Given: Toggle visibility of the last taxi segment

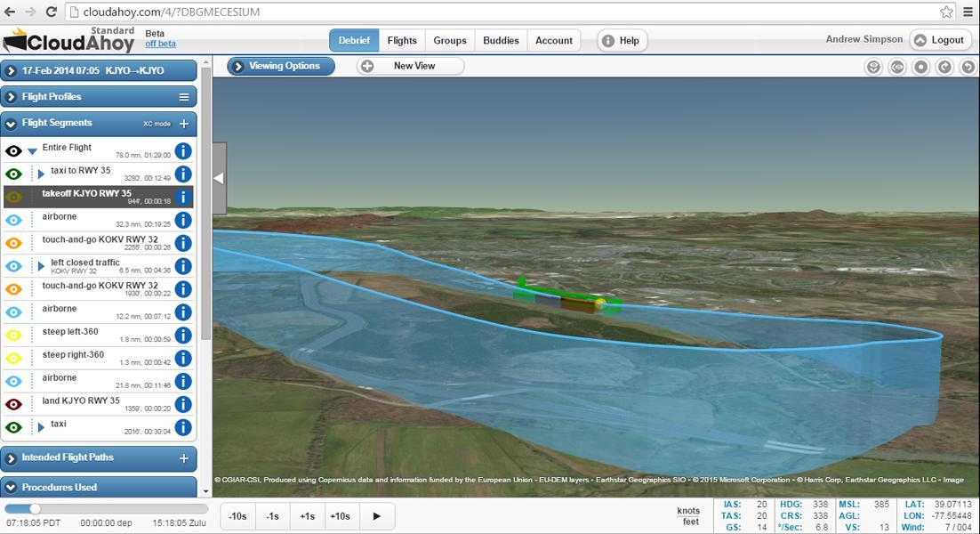Looking at the screenshot, I should coord(13,428).
